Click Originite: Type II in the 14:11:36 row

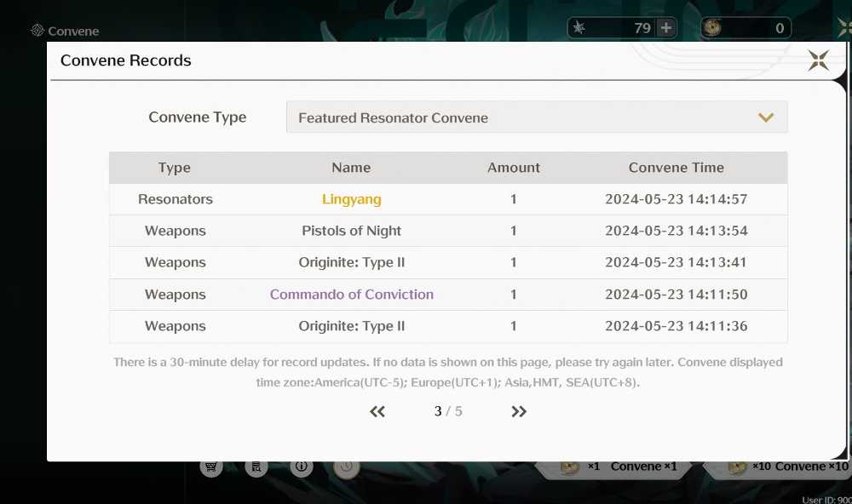[352, 326]
